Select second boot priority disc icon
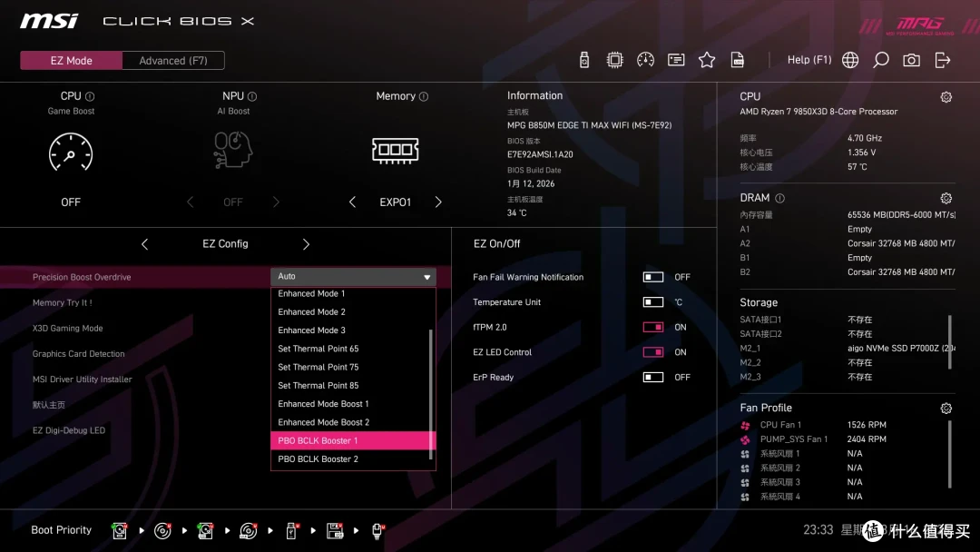Screen dimensions: 980x552 (162, 531)
